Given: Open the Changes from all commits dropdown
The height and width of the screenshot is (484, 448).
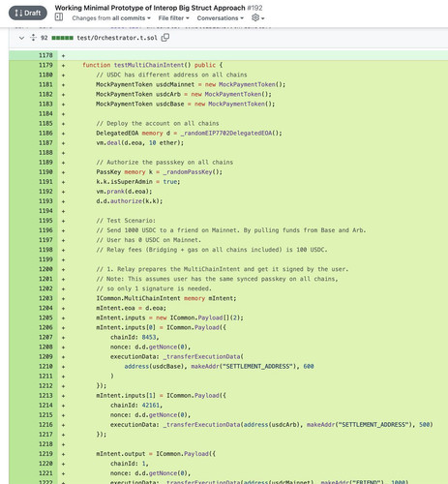Looking at the screenshot, I should 111,18.
